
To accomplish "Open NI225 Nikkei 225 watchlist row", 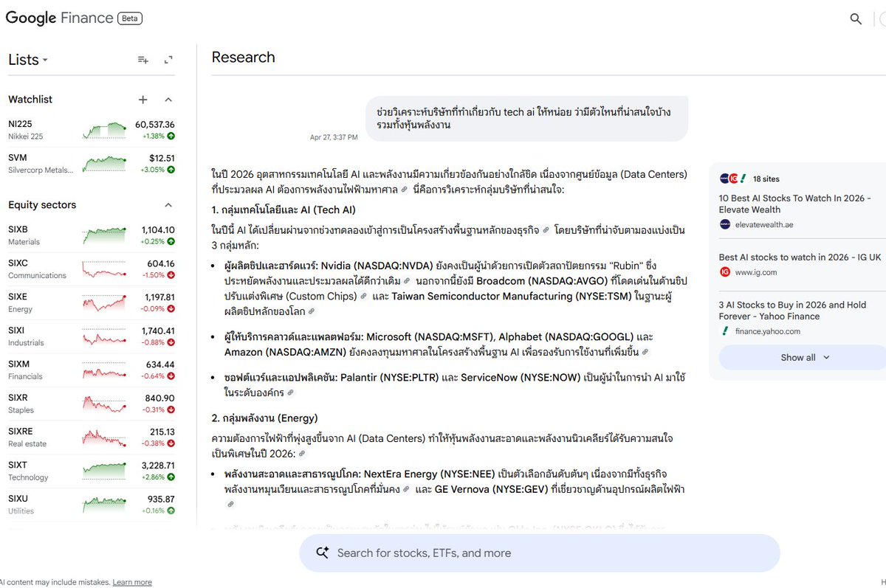I will (x=92, y=130).
